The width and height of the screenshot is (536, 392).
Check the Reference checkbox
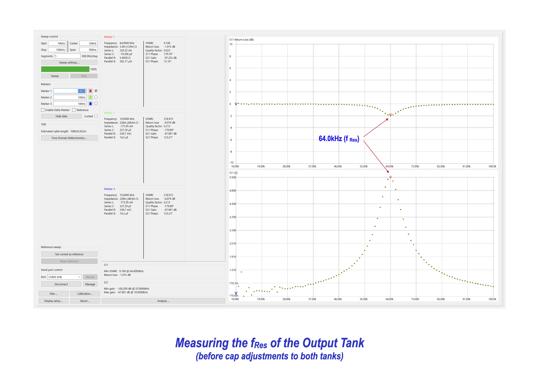coord(74,110)
